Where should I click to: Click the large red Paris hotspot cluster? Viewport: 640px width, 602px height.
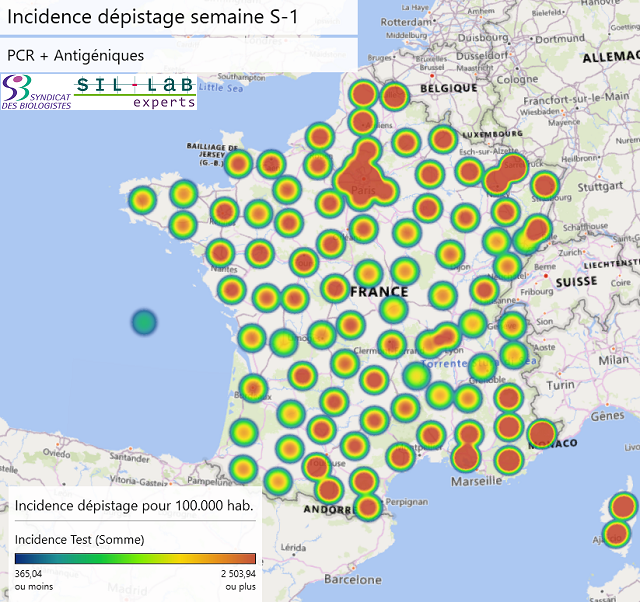click(361, 176)
